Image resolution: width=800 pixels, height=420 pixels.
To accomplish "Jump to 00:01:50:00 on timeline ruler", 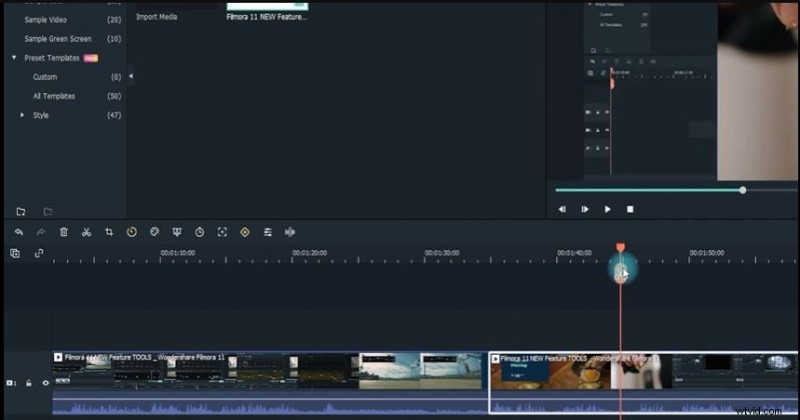I will click(x=707, y=253).
